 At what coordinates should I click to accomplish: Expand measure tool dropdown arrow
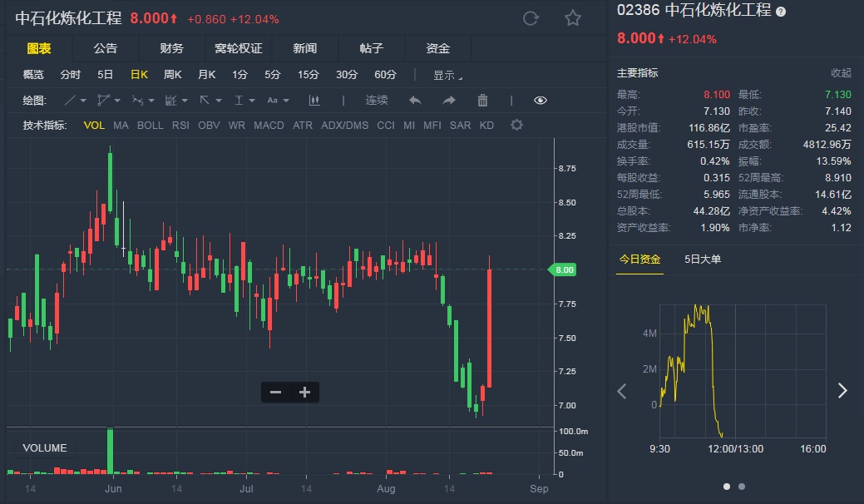tap(252, 101)
